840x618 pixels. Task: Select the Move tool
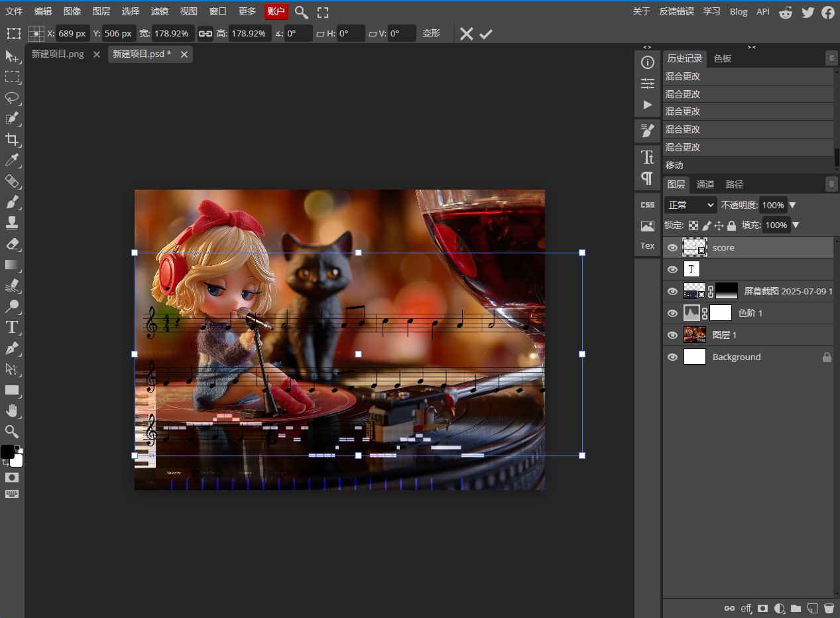click(x=12, y=56)
